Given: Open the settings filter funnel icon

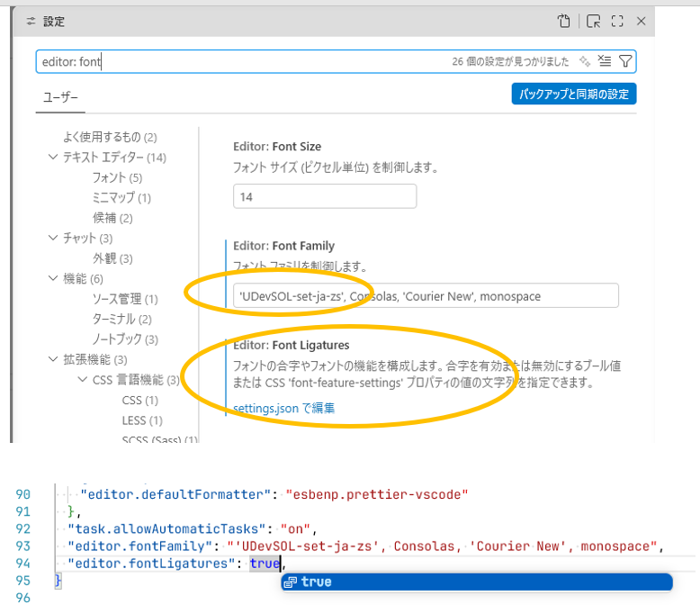Looking at the screenshot, I should pyautogui.click(x=625, y=60).
